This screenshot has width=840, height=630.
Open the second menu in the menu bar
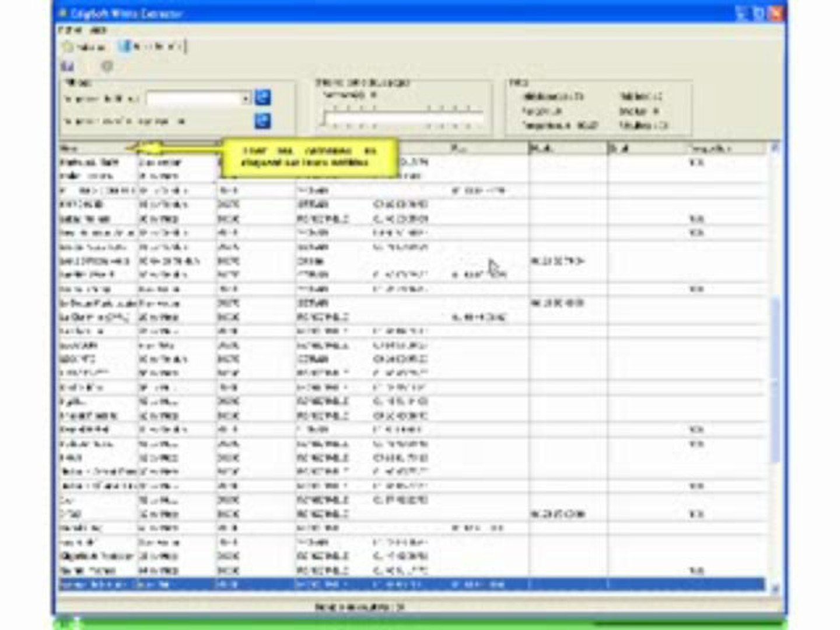coord(98,30)
